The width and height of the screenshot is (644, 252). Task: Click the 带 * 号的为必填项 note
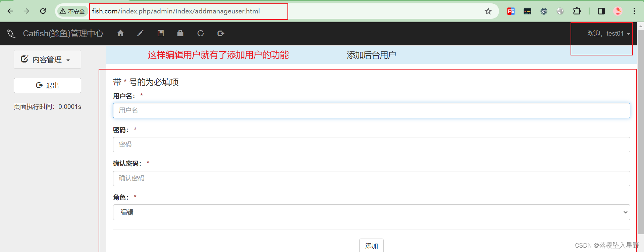[146, 82]
